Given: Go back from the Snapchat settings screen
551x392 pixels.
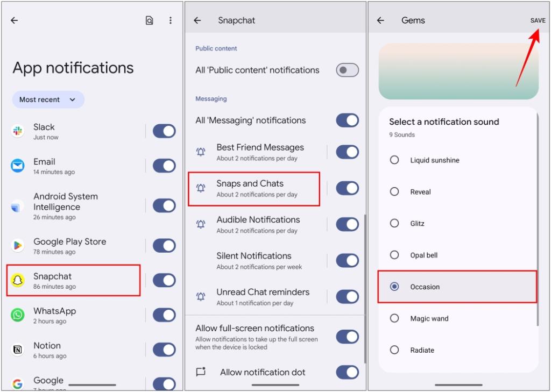Looking at the screenshot, I should point(197,20).
